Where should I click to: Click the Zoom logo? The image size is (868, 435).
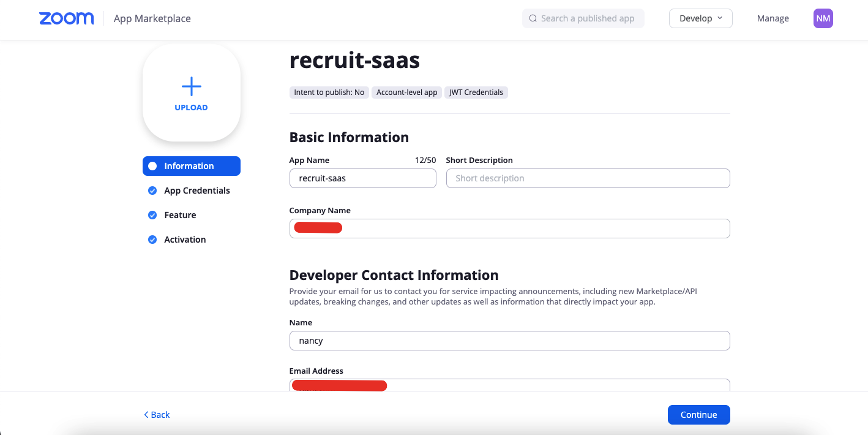[66, 18]
